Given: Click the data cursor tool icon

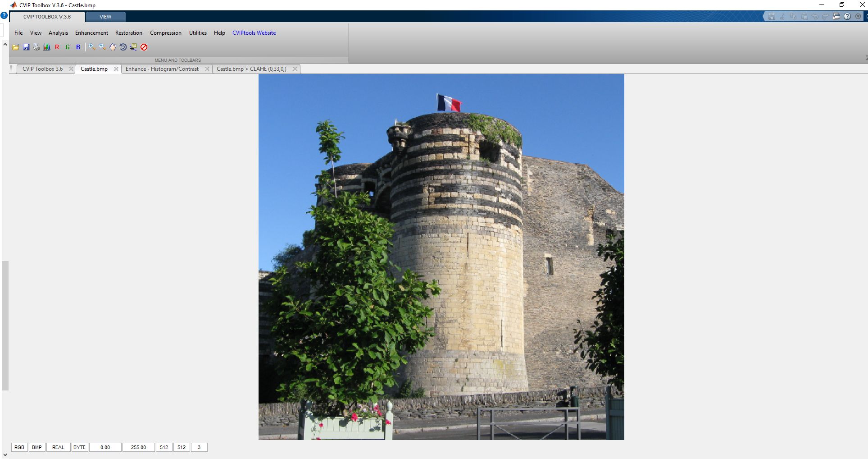Looking at the screenshot, I should pos(133,47).
